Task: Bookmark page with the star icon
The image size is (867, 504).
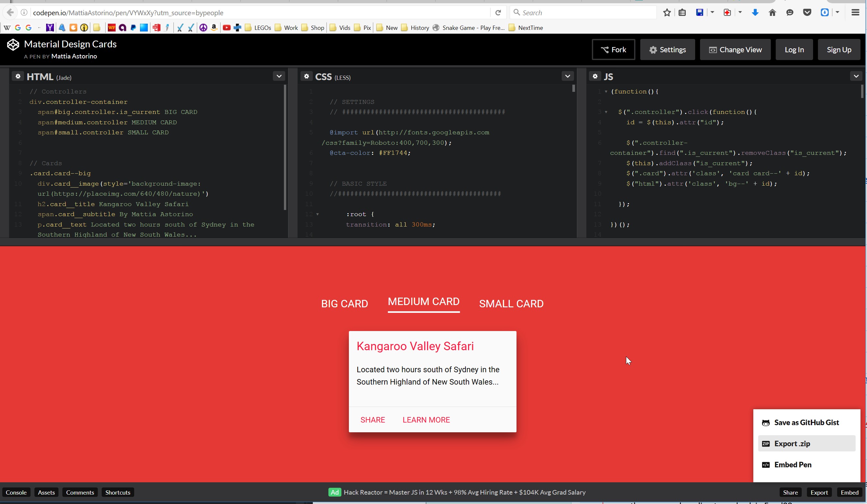Action: [667, 13]
